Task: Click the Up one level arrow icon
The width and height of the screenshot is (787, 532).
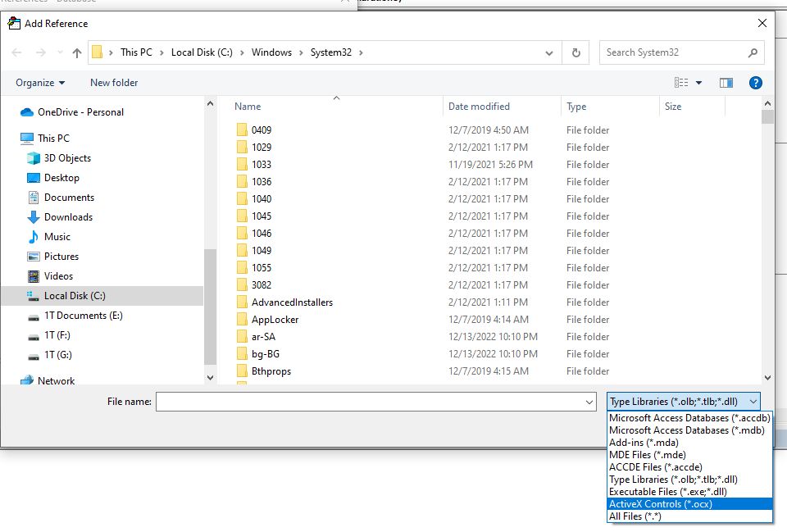Action: pyautogui.click(x=77, y=52)
